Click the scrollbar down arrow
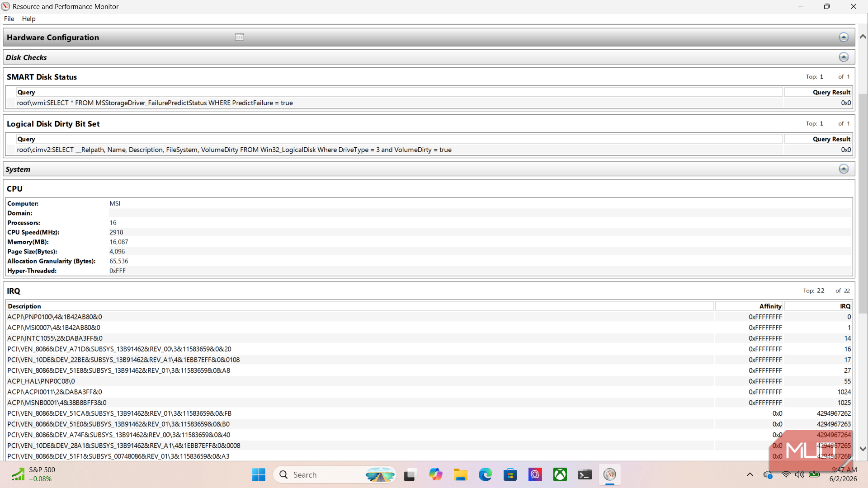 pyautogui.click(x=863, y=449)
